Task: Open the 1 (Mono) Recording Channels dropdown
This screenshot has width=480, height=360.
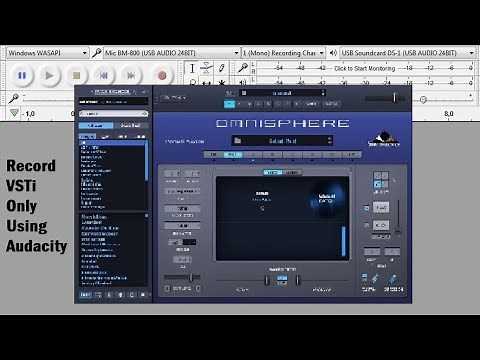Action: (x=283, y=53)
